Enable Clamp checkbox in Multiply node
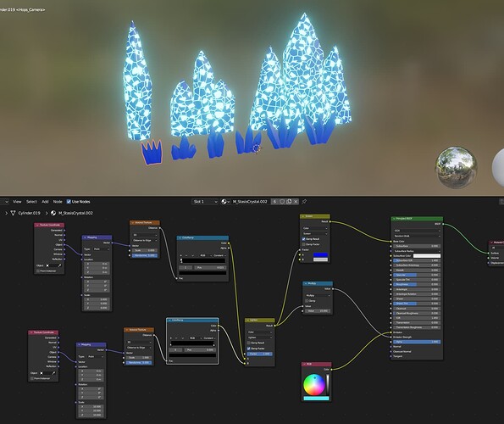The image size is (504, 424). click(x=307, y=301)
